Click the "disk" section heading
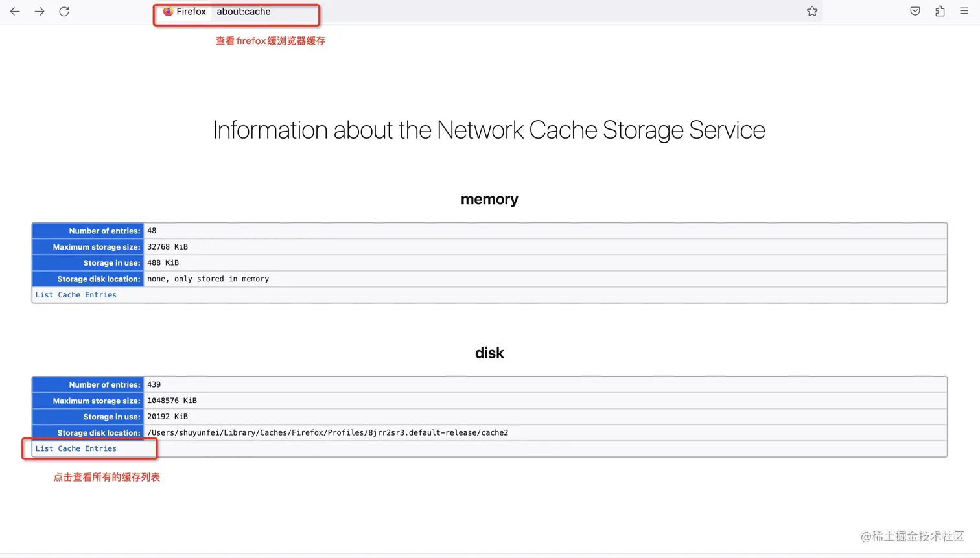This screenshot has height=558, width=980. (489, 353)
